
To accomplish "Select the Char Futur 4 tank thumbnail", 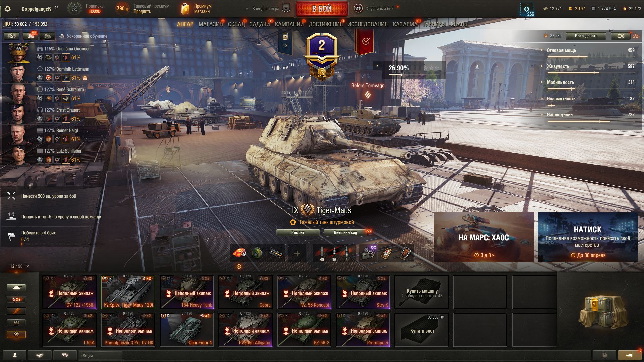I will [187, 330].
